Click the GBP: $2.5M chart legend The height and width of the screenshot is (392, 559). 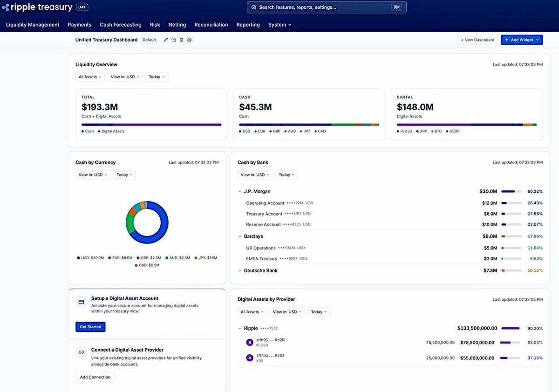149,258
